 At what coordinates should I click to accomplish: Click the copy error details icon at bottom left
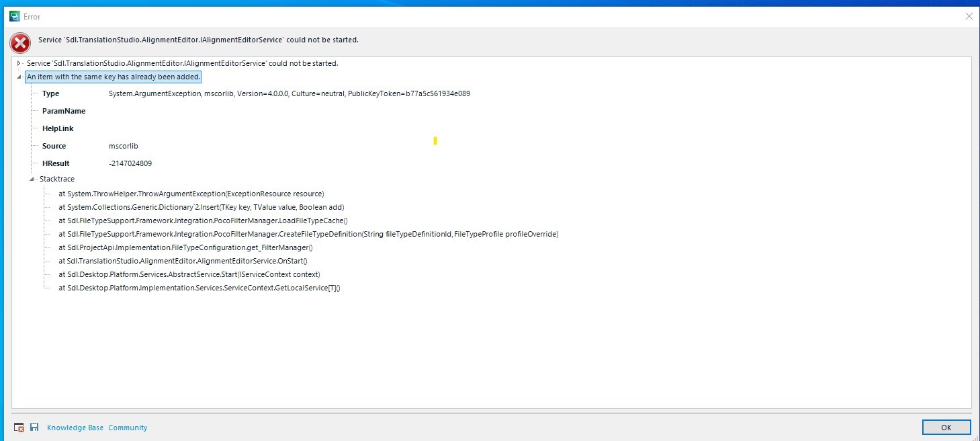point(19,428)
